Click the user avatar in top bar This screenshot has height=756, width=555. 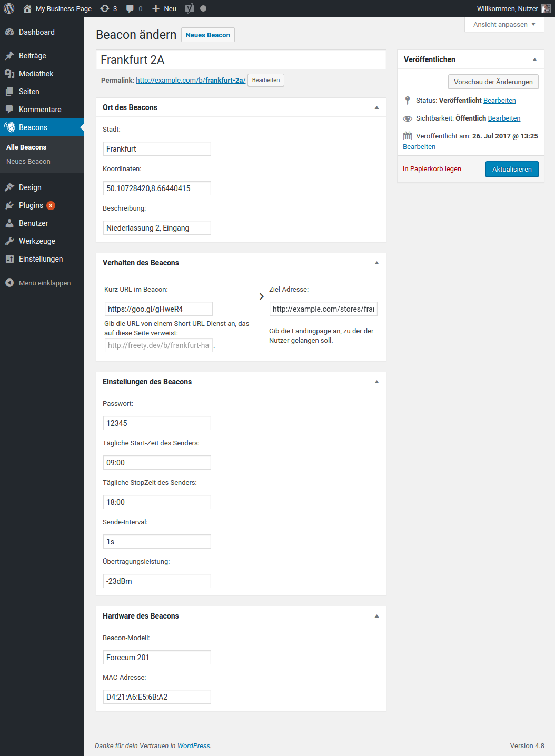click(546, 8)
